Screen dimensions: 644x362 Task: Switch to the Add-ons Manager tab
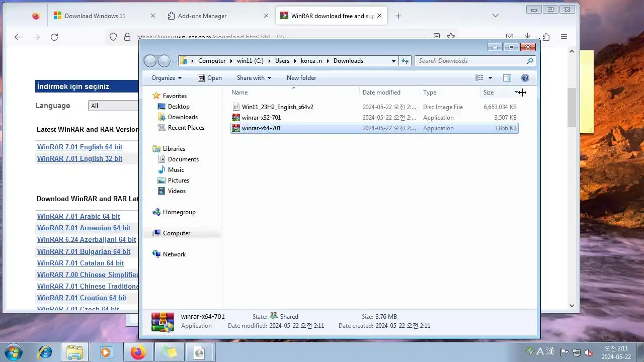(218, 16)
